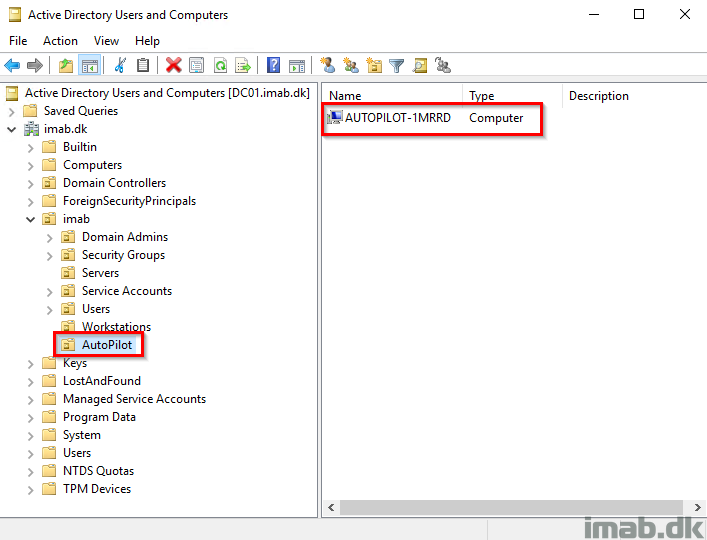Screen dimensions: 707x540
Task: Open the Help menu
Action: click(x=147, y=41)
